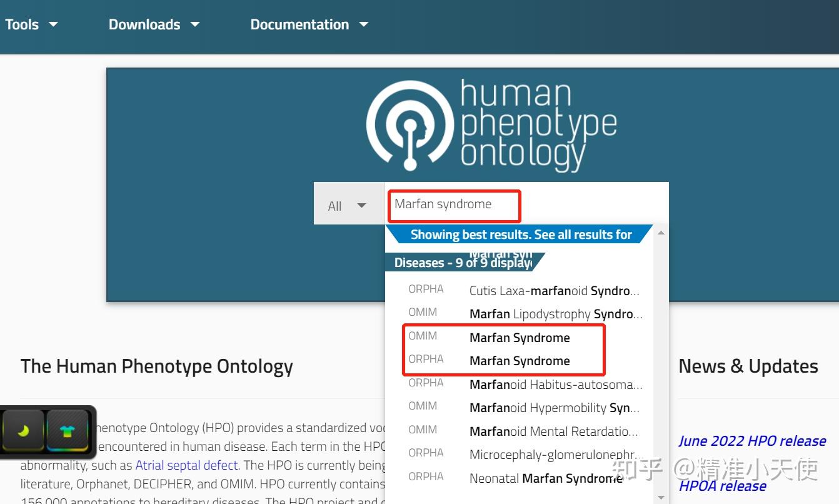Click the Human Phenotype Ontology logo
This screenshot has height=504, width=839.
pyautogui.click(x=491, y=125)
